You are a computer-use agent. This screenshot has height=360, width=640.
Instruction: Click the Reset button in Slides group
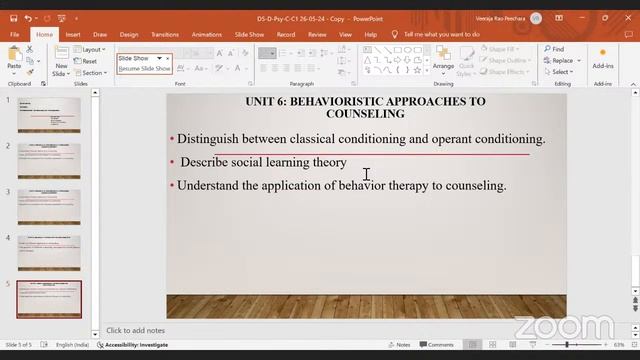[x=85, y=61]
